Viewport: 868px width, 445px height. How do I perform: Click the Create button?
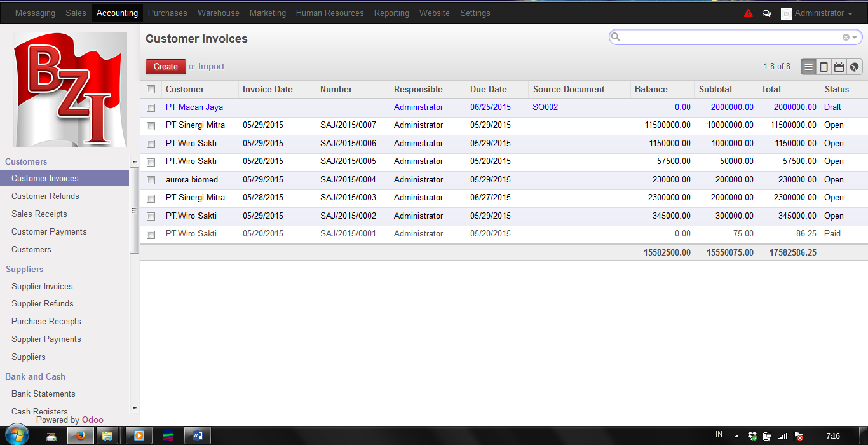(x=165, y=66)
